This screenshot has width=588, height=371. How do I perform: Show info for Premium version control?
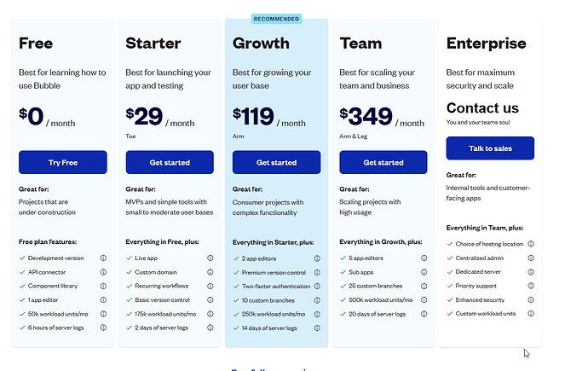[x=317, y=272]
